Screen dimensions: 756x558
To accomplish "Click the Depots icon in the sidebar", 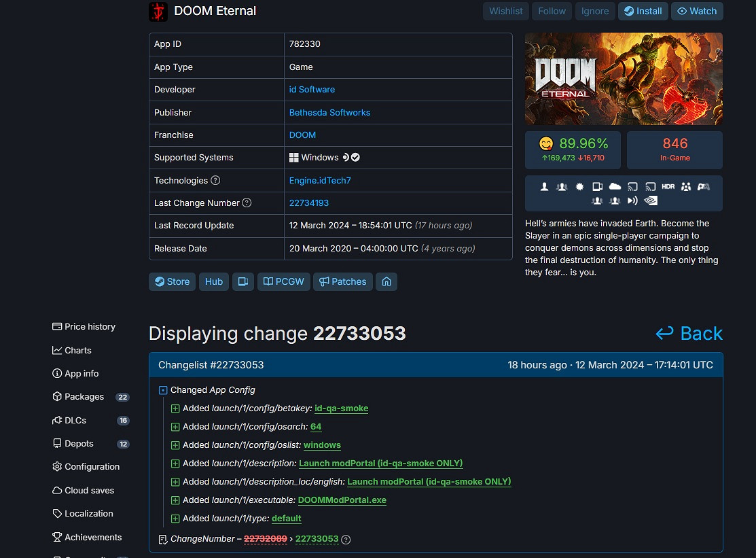I will (56, 444).
